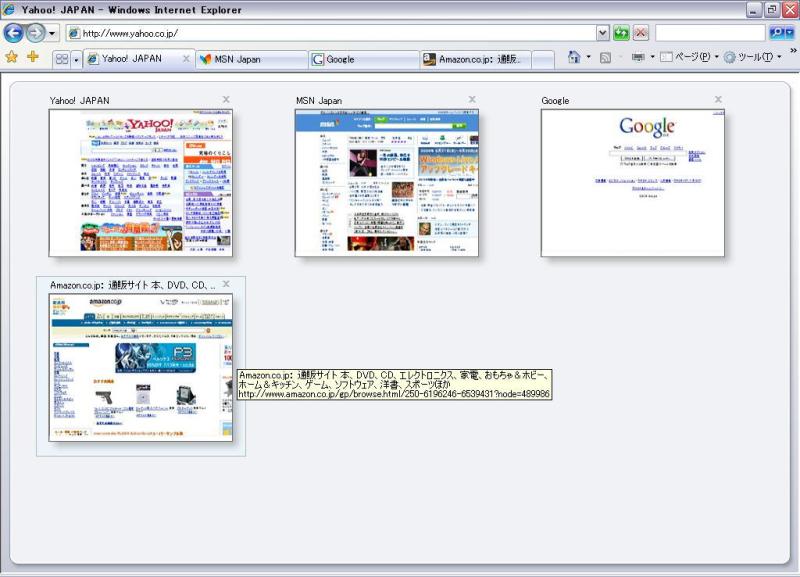Click in the search box field

[x=710, y=33]
